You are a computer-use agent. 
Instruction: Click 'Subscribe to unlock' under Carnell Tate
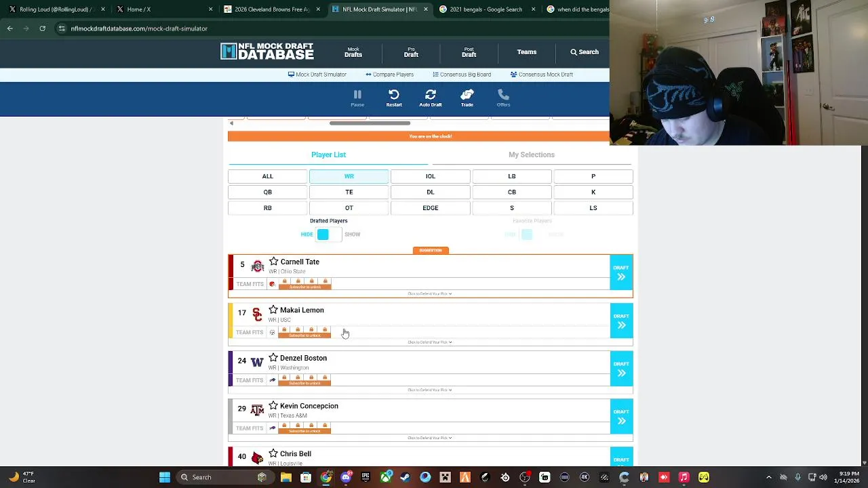tap(305, 287)
